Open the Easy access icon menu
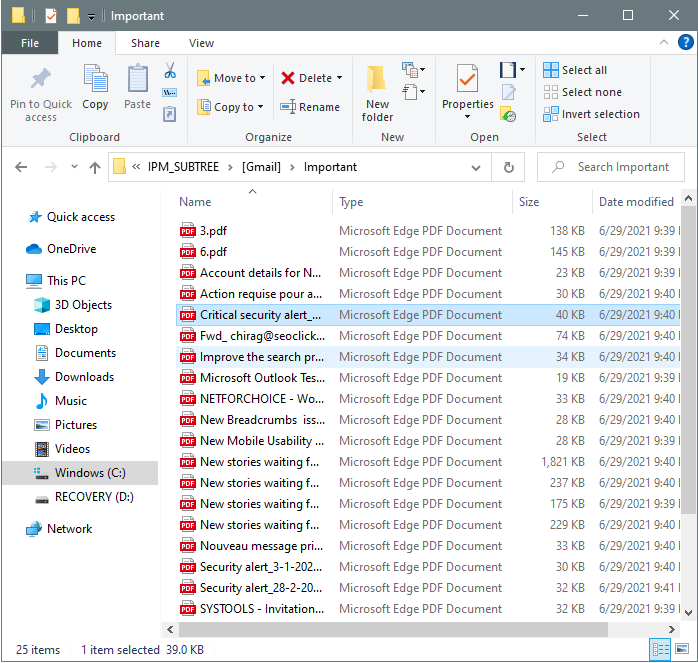 413,92
